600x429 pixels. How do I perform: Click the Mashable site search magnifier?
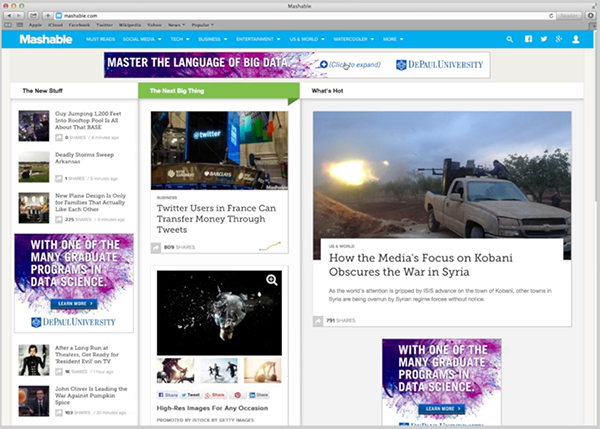tap(509, 39)
